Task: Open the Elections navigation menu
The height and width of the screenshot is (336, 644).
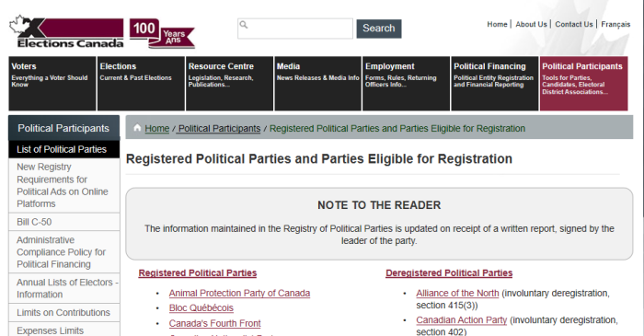Action: 141,84
